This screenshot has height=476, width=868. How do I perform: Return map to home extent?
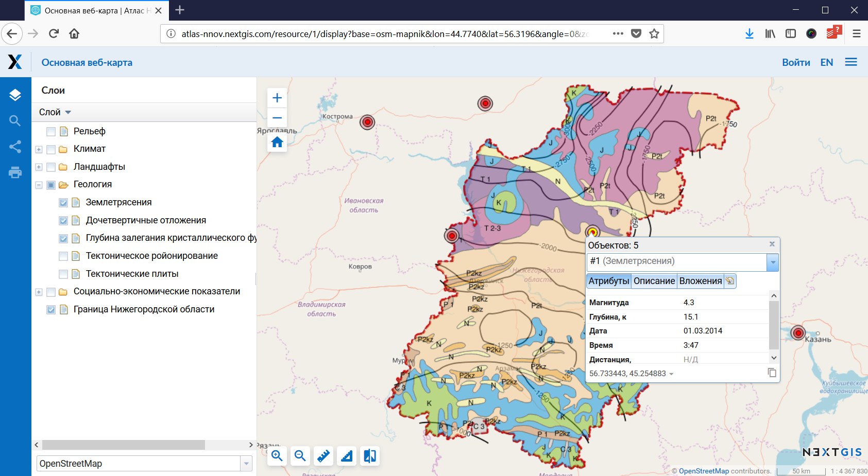click(277, 142)
